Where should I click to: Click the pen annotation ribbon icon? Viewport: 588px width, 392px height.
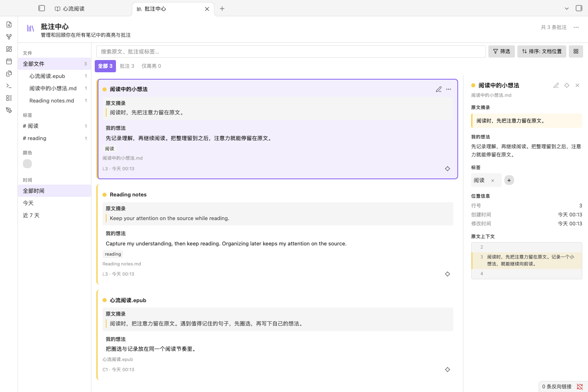pos(9,110)
